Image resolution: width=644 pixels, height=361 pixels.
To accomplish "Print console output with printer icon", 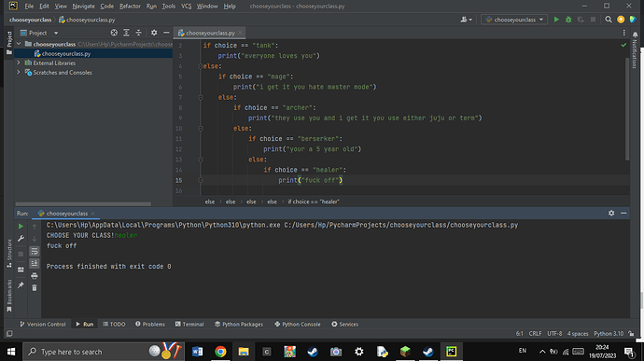I will (x=35, y=275).
